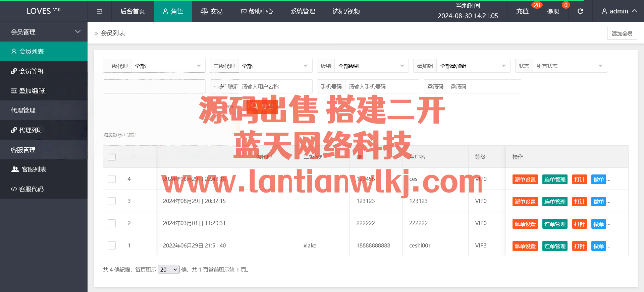
Task: Click the hamburger menu collapse icon
Action: pyautogui.click(x=100, y=11)
